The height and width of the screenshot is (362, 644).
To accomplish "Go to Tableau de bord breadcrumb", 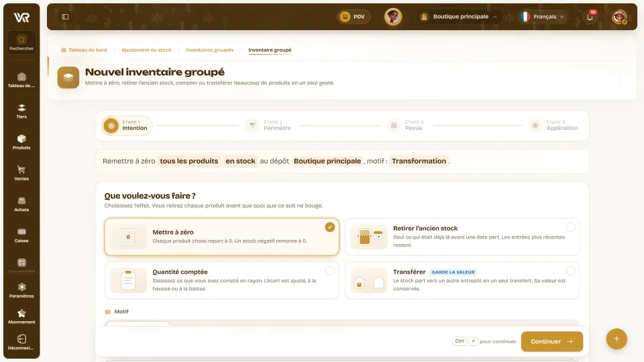I will point(85,50).
